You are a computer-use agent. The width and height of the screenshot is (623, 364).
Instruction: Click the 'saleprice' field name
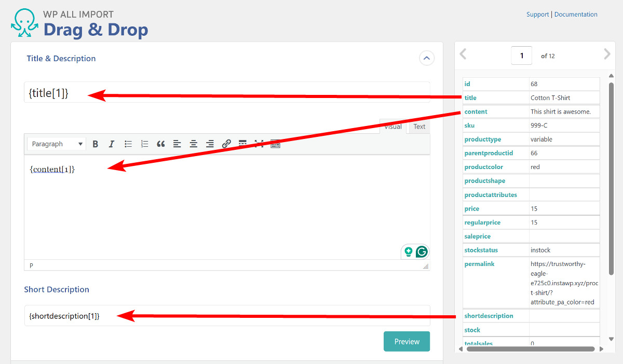click(478, 236)
